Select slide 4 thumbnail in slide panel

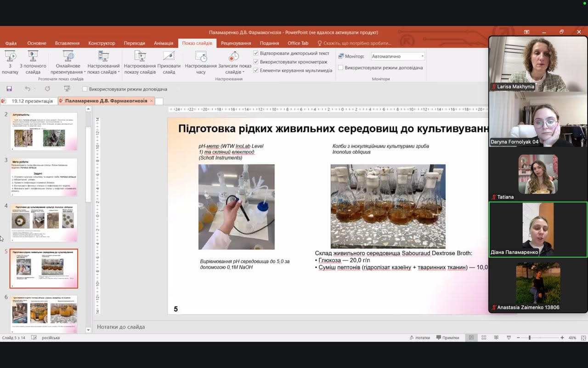tap(44, 223)
